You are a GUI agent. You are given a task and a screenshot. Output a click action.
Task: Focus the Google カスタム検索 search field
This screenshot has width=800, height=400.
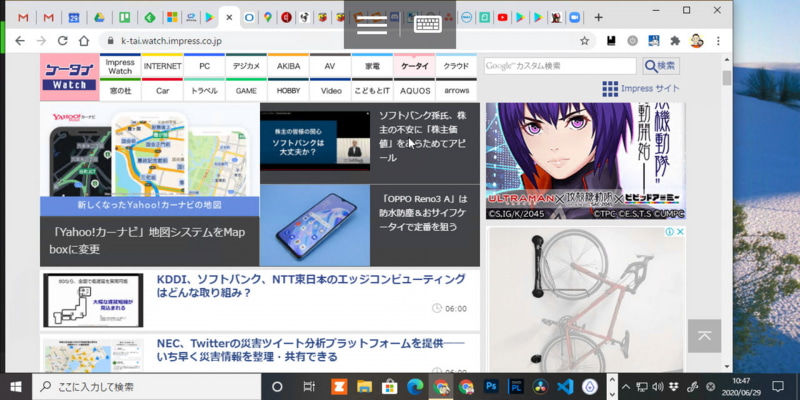pos(560,66)
